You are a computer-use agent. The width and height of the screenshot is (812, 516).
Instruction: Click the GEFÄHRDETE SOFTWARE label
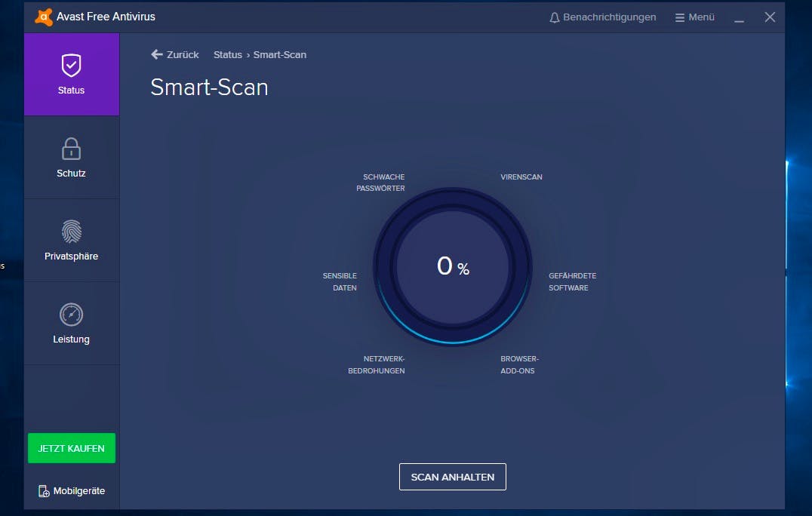(572, 281)
